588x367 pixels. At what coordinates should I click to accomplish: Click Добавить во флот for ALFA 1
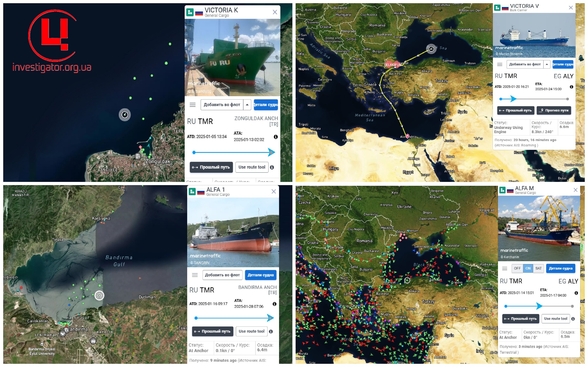click(222, 275)
